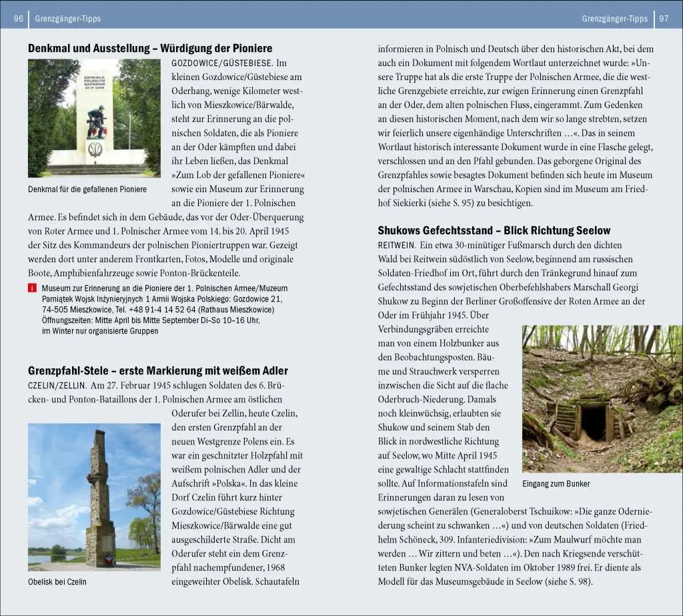The width and height of the screenshot is (683, 616).
Task: Click caption 'Obelisk bei Czelin'
Action: point(57,582)
